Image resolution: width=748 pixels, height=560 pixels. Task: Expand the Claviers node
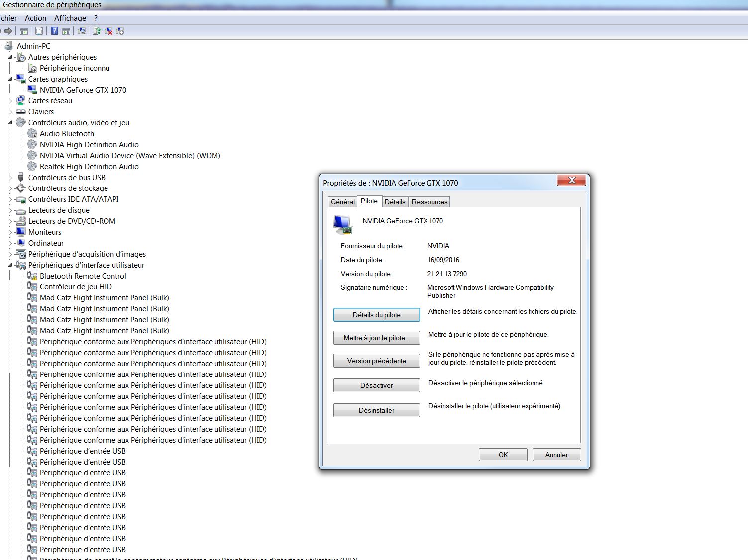(10, 112)
